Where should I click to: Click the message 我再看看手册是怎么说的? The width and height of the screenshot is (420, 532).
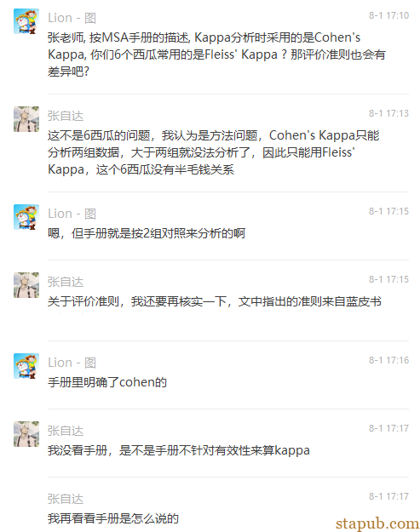point(113,518)
